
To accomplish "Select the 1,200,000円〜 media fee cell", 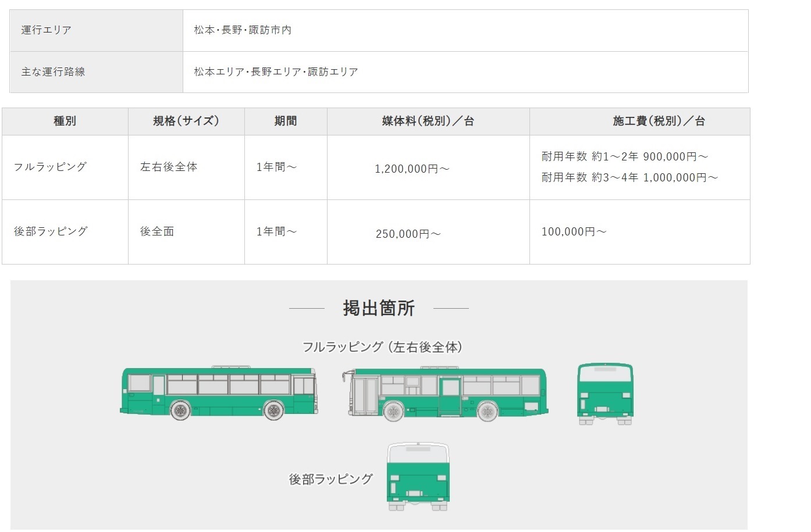I will pos(412,169).
